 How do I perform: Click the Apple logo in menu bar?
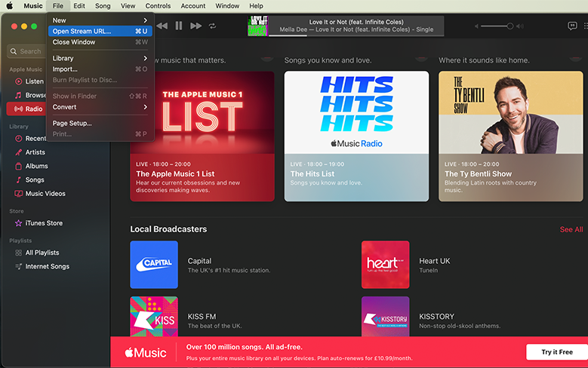pyautogui.click(x=10, y=6)
